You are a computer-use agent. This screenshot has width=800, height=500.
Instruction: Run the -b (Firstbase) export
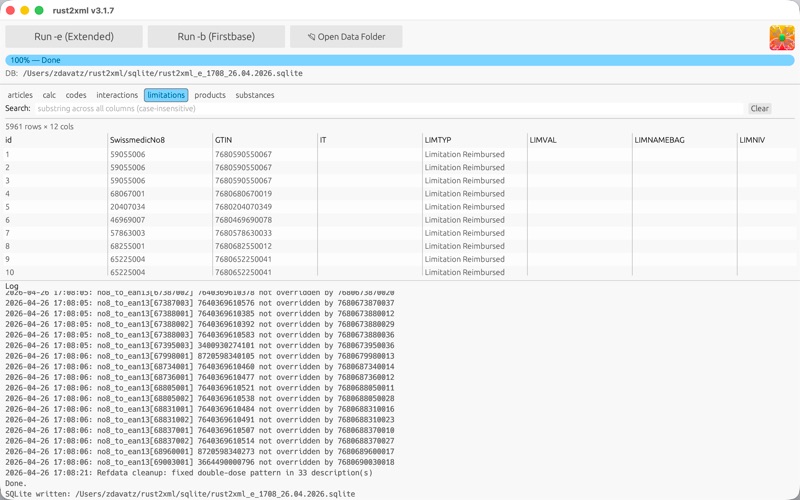coord(216,37)
